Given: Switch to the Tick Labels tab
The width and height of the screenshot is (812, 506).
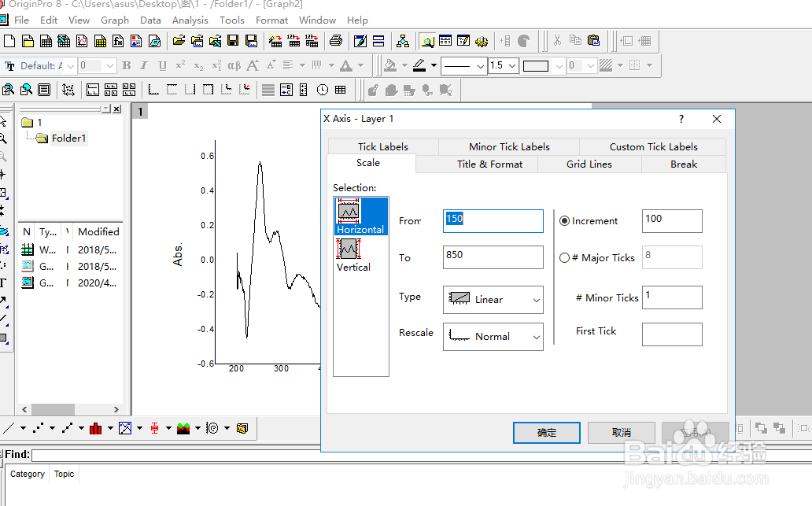Looking at the screenshot, I should coord(383,146).
